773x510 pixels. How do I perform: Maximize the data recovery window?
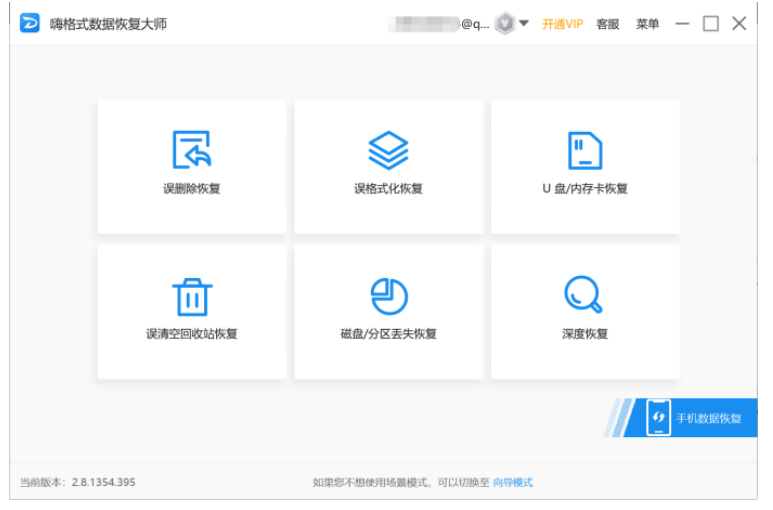coord(710,24)
